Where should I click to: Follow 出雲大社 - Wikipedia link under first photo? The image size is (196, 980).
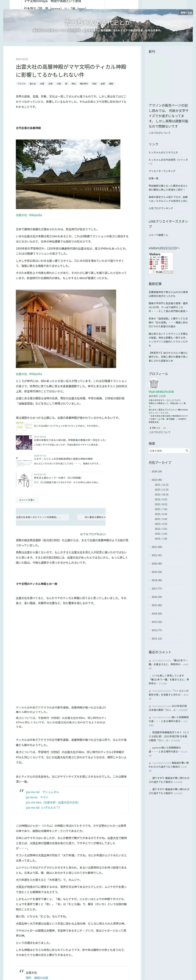(29, 215)
